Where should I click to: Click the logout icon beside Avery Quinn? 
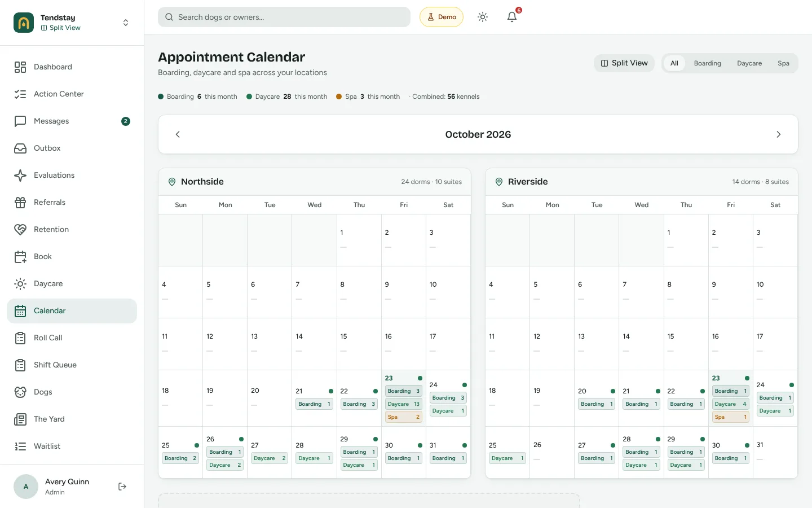122,487
